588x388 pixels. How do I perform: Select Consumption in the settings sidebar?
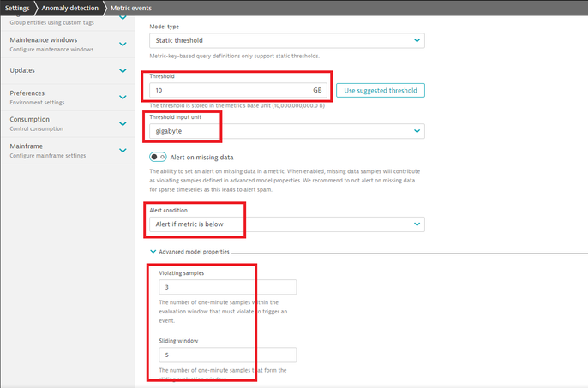click(x=34, y=119)
